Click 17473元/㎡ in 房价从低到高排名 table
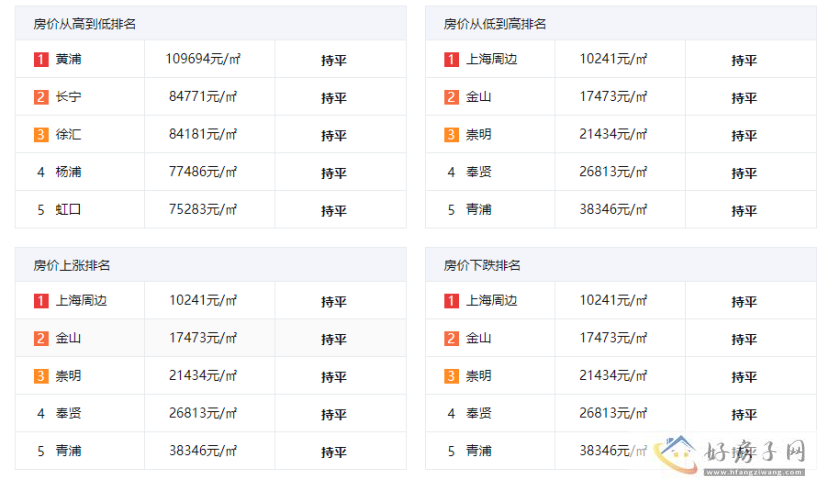Screen dimensions: 829x480 coord(613,96)
